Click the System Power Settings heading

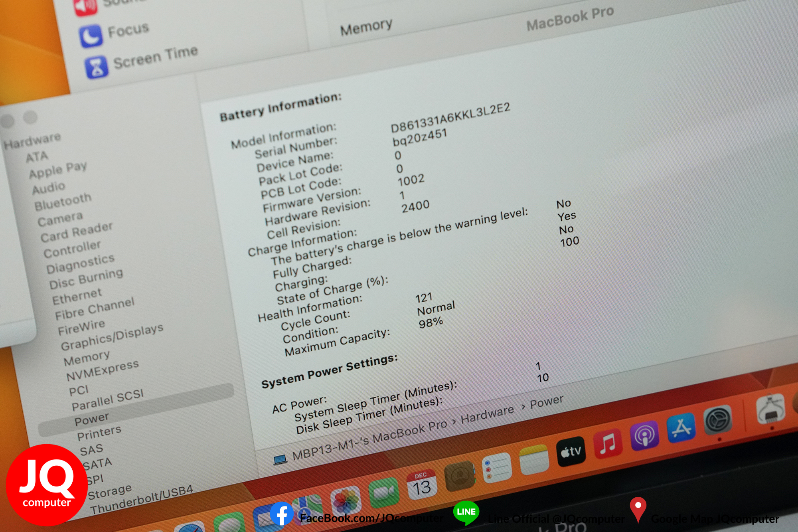pyautogui.click(x=329, y=371)
